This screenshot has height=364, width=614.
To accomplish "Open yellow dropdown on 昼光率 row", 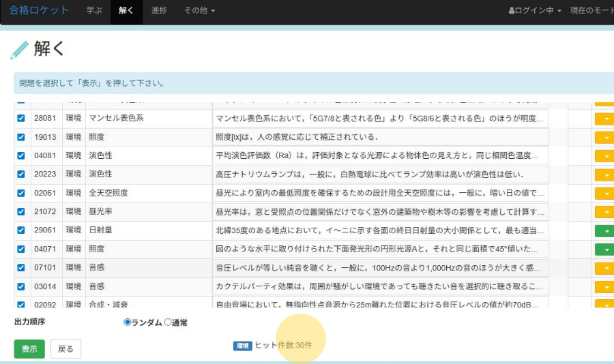I will coord(604,212).
